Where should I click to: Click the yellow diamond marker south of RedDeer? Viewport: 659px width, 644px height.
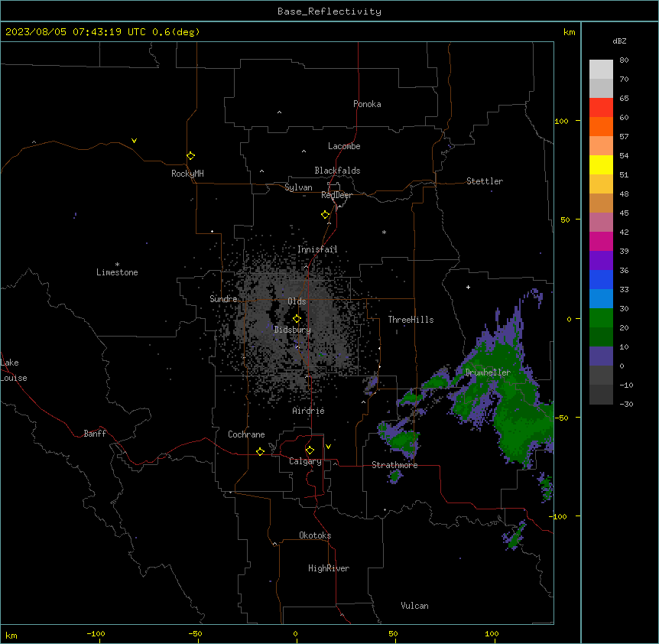[x=325, y=214]
